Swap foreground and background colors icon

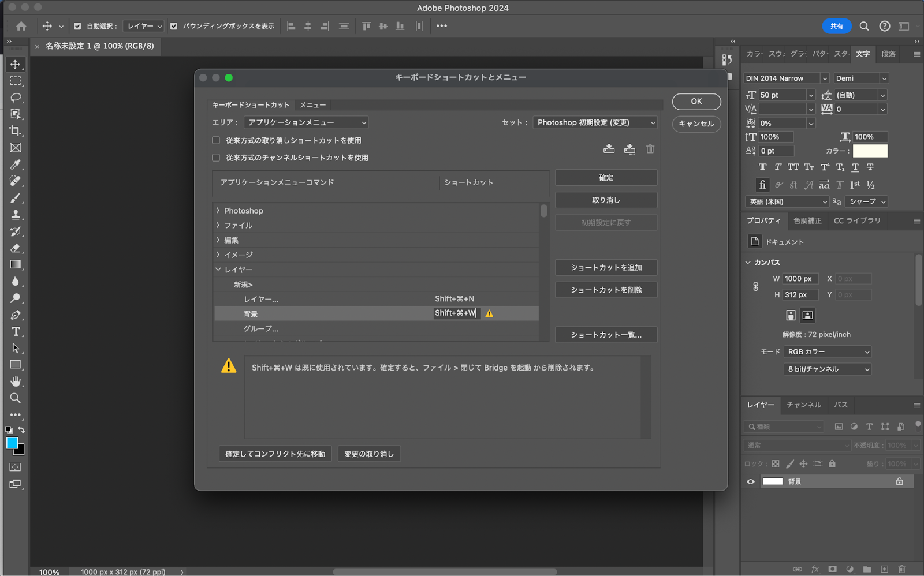21,430
